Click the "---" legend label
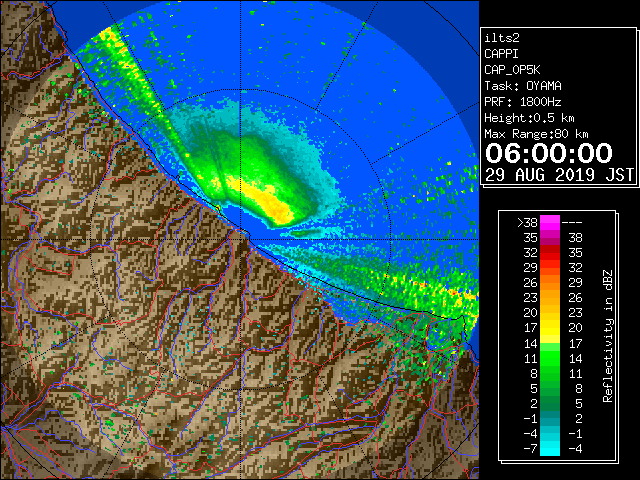The image size is (640, 480). [572, 222]
